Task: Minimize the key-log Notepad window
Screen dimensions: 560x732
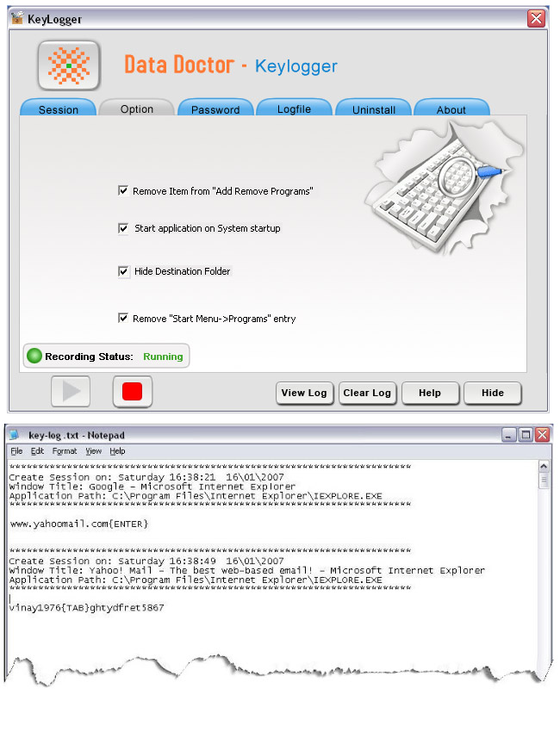Action: click(x=509, y=435)
